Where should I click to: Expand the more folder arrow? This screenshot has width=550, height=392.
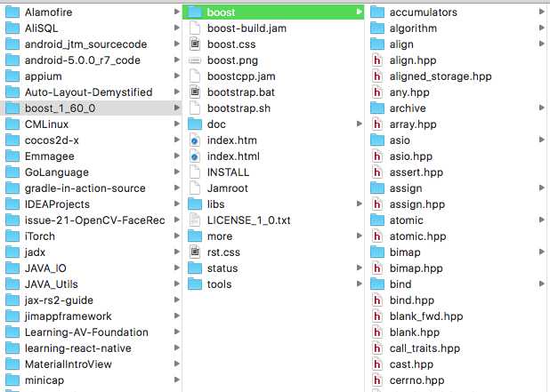coord(360,236)
